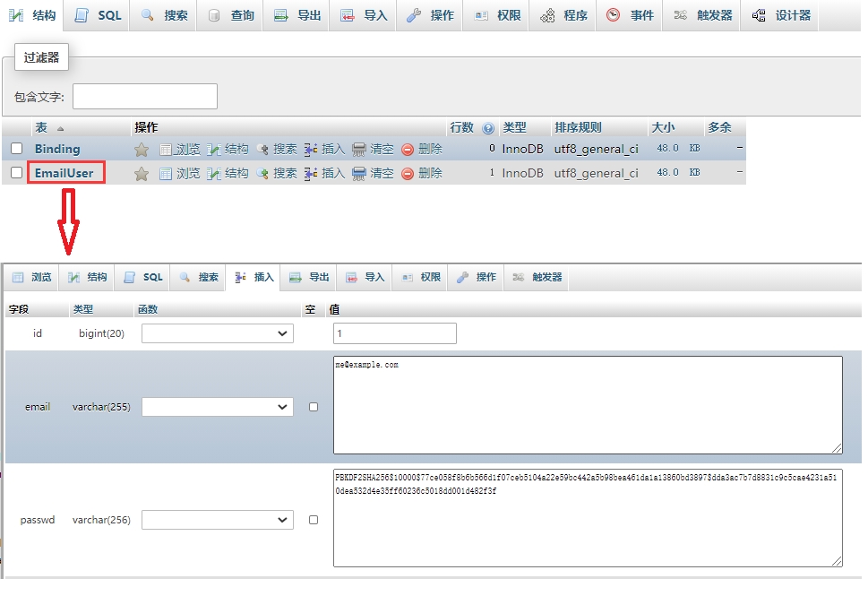Check the Binding table checkbox
The image size is (868, 596).
point(16,149)
